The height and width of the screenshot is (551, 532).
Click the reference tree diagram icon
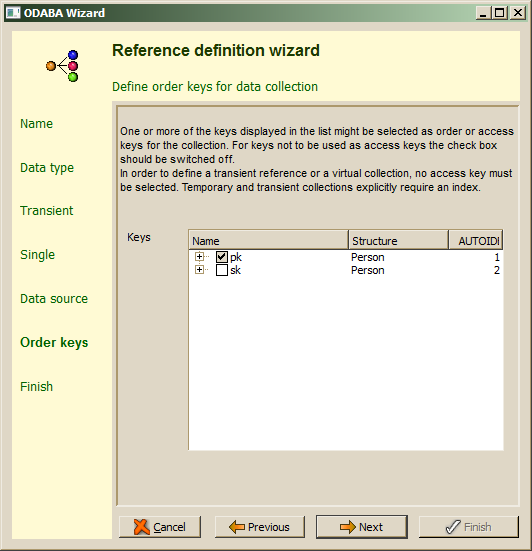pos(62,66)
